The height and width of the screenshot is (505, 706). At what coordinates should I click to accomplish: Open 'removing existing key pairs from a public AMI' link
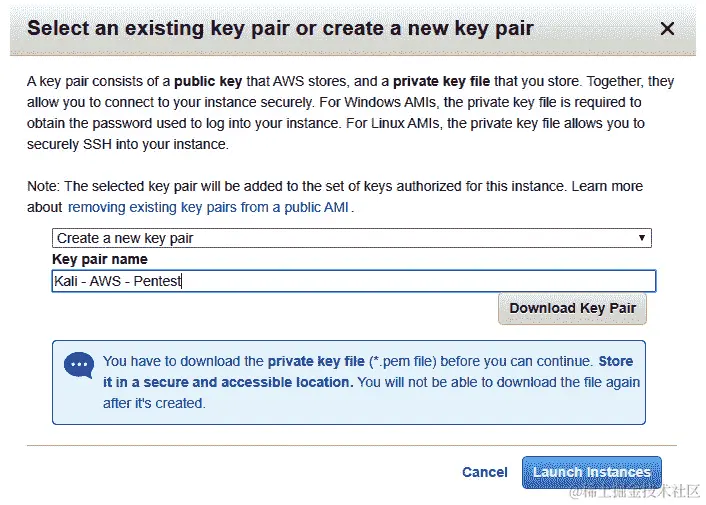point(208,207)
